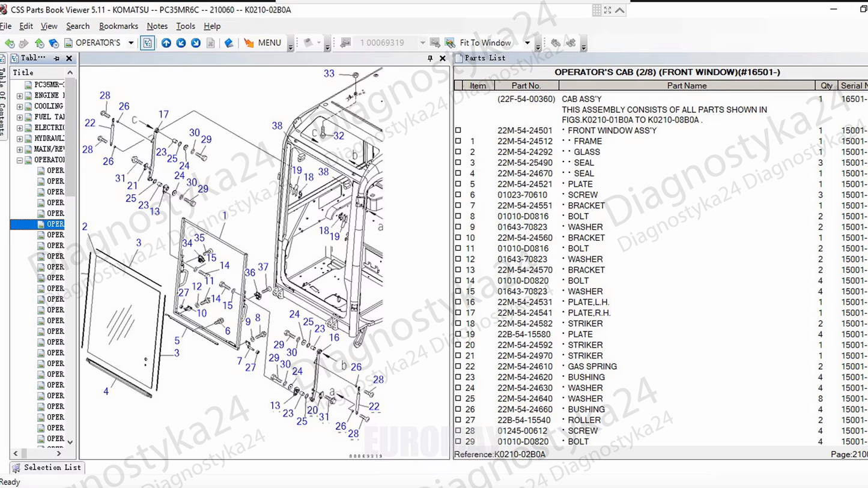868x488 pixels.
Task: Expand the FUEL TA tree node
Action: tap(20, 117)
